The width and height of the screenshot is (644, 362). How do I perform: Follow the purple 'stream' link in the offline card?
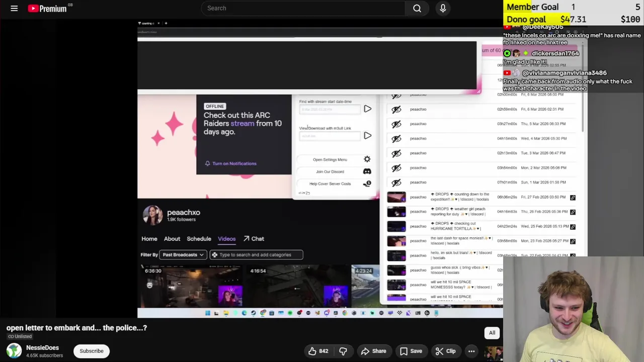click(243, 123)
